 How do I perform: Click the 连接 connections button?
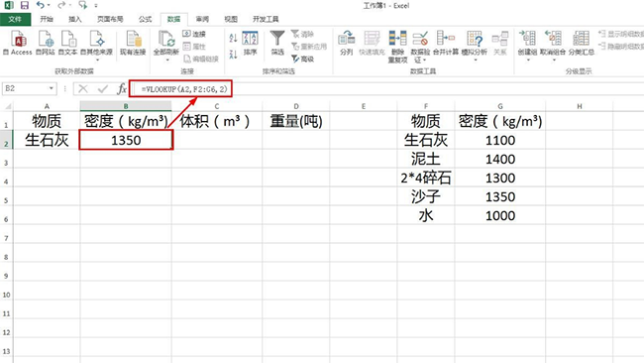point(194,34)
